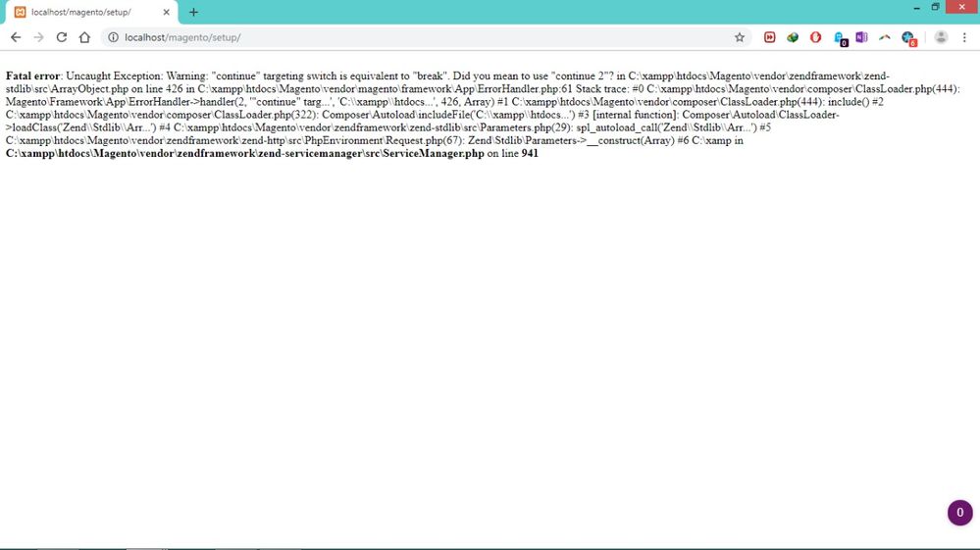
Task: Open the blue extension with 0 badge
Action: coord(840,38)
